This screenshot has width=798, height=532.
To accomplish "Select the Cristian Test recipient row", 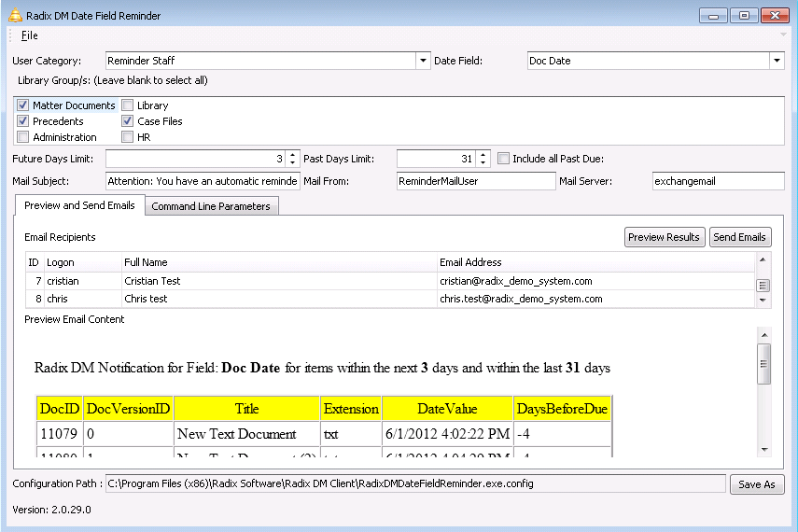I will [x=390, y=281].
